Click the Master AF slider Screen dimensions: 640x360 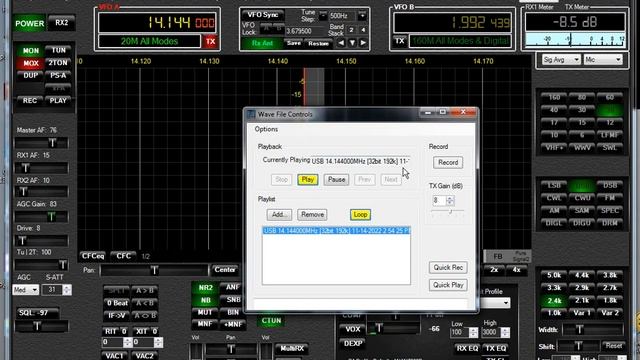click(x=41, y=143)
